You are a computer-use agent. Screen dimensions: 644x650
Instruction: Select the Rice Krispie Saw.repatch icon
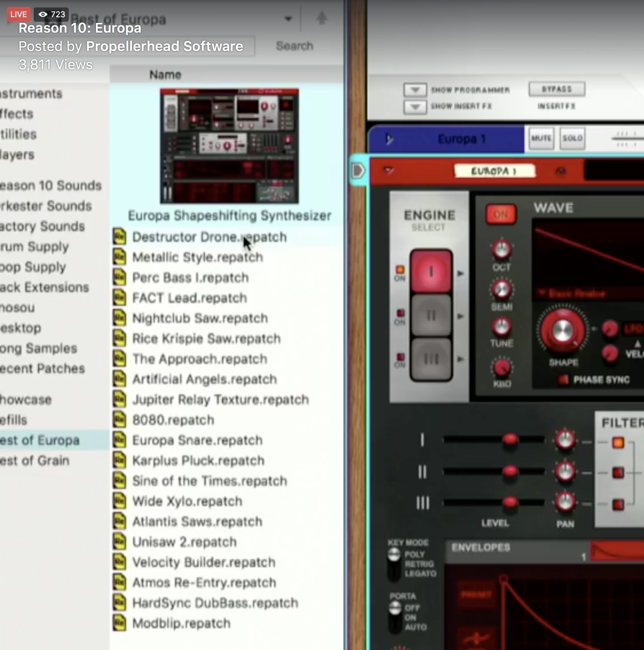coord(119,338)
